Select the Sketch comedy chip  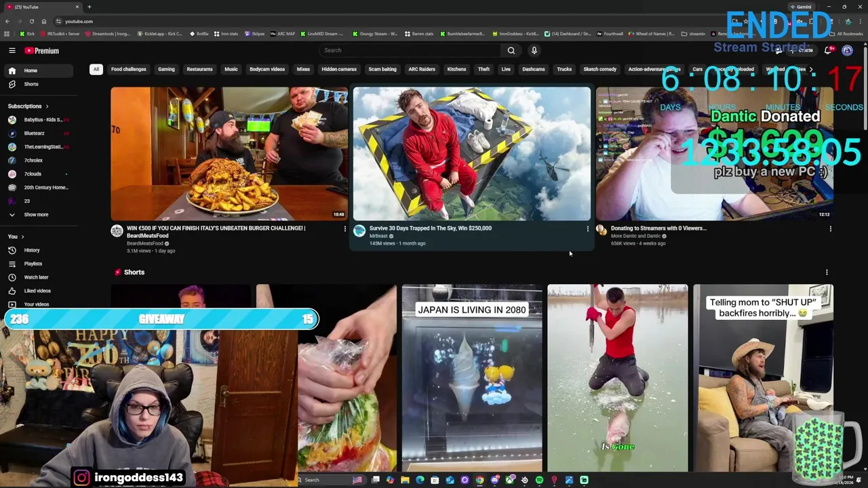coord(600,69)
